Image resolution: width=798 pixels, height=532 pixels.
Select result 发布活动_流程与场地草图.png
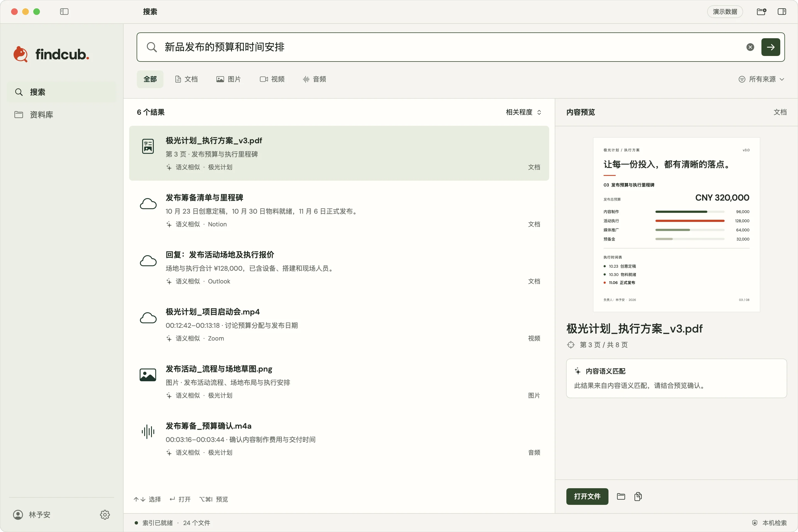point(339,381)
